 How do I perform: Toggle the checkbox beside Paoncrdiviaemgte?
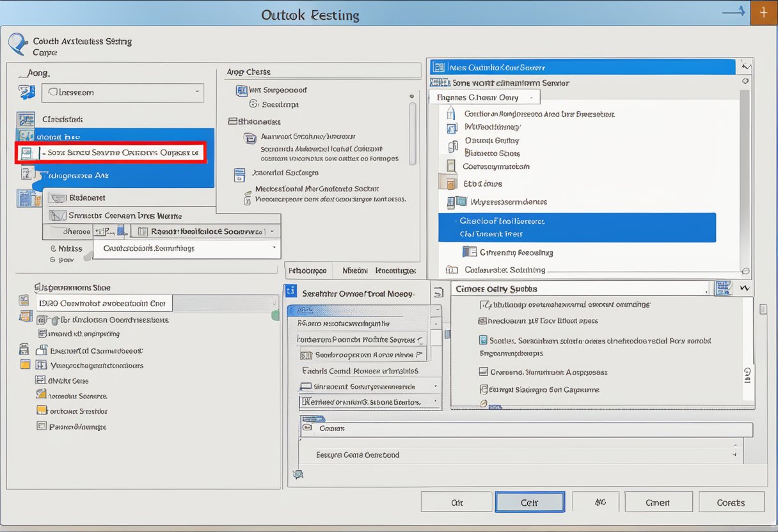click(x=42, y=426)
